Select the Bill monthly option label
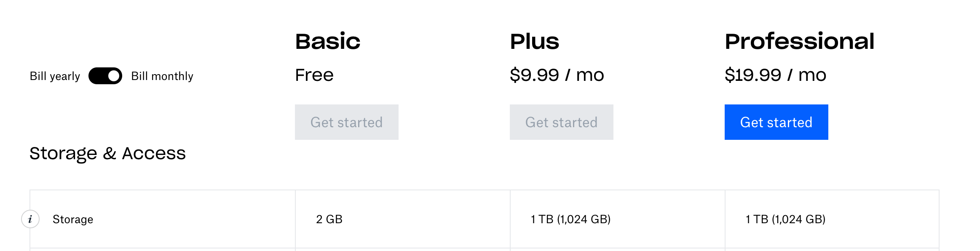Image resolution: width=980 pixels, height=251 pixels. 162,76
